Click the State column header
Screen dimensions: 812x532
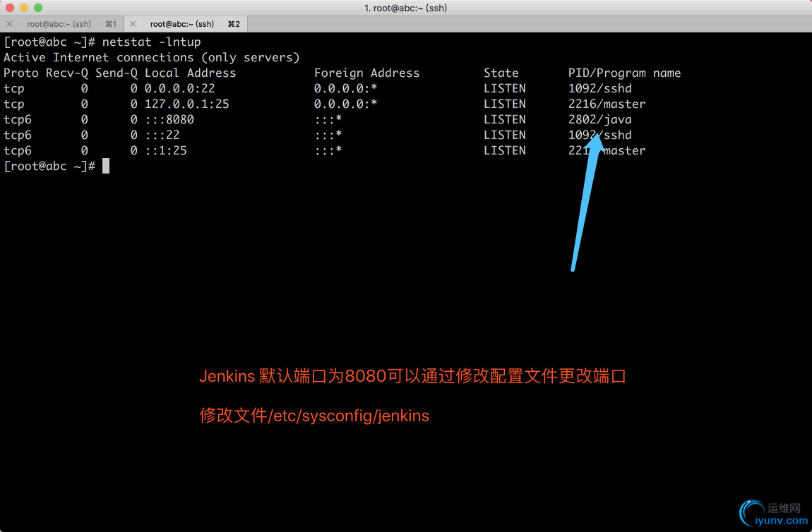pyautogui.click(x=501, y=73)
